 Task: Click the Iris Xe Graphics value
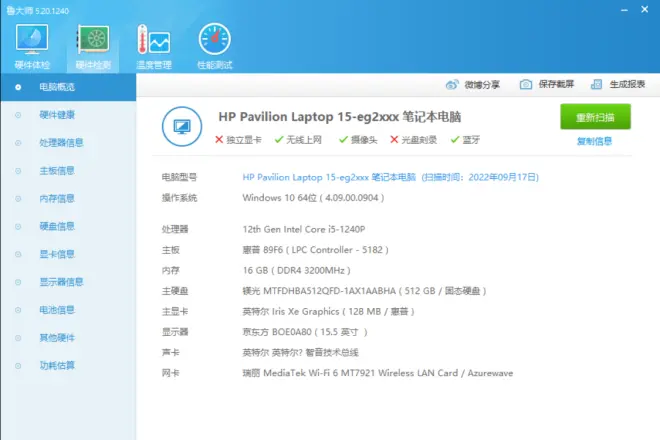click(x=328, y=312)
